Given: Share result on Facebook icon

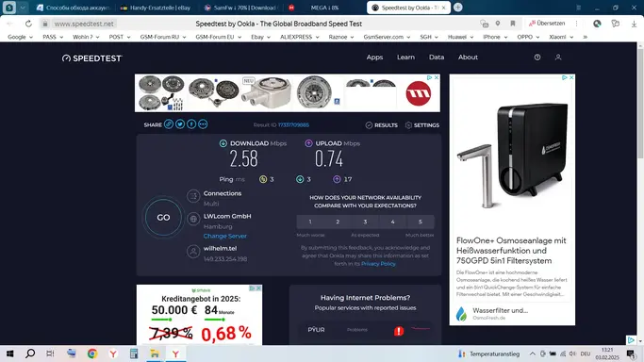Looking at the screenshot, I should [x=191, y=123].
